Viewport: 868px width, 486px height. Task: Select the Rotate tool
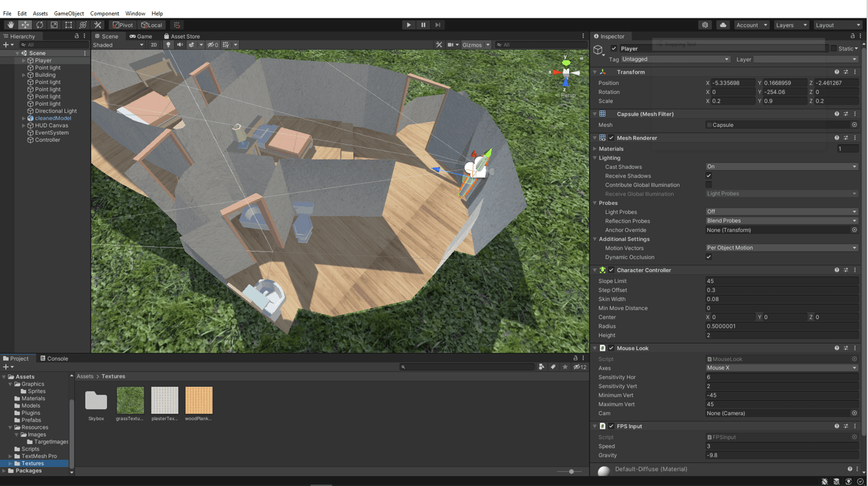[x=39, y=25]
